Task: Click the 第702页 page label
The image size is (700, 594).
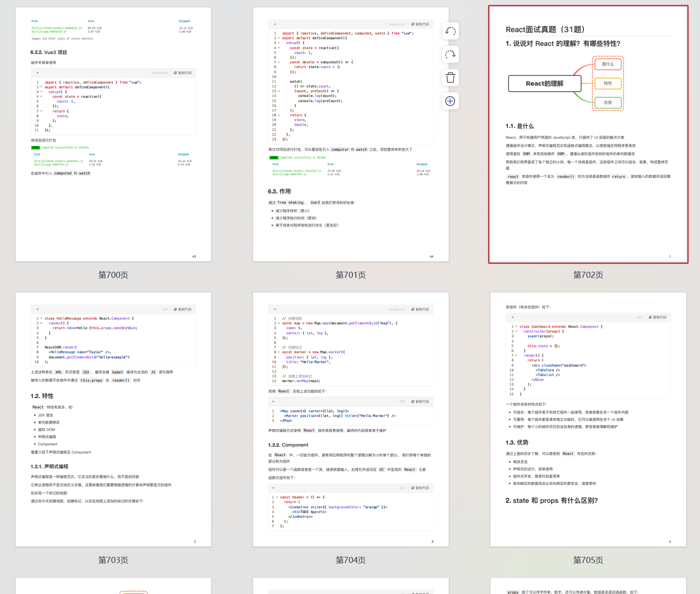Action: pos(588,275)
